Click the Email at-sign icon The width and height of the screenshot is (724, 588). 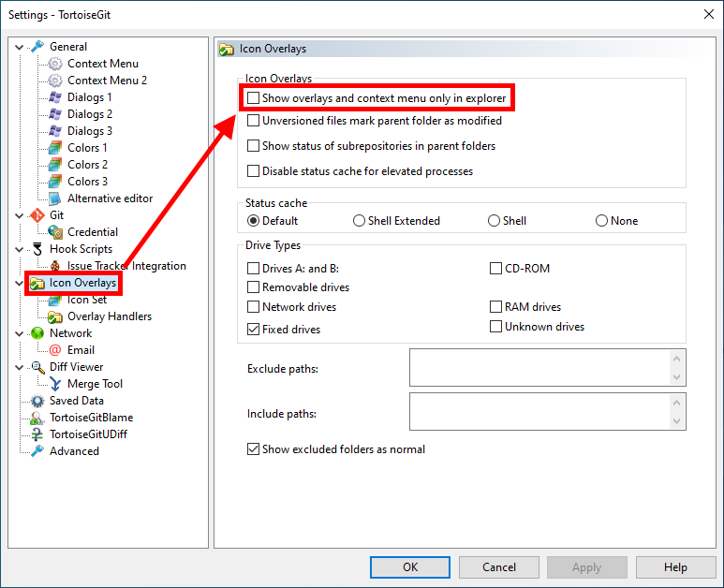tap(55, 350)
